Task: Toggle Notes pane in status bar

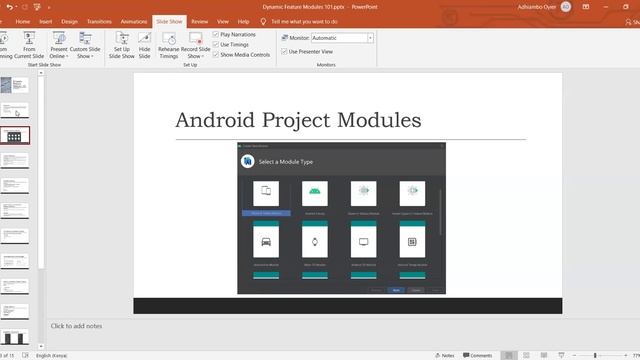Action: (445, 356)
